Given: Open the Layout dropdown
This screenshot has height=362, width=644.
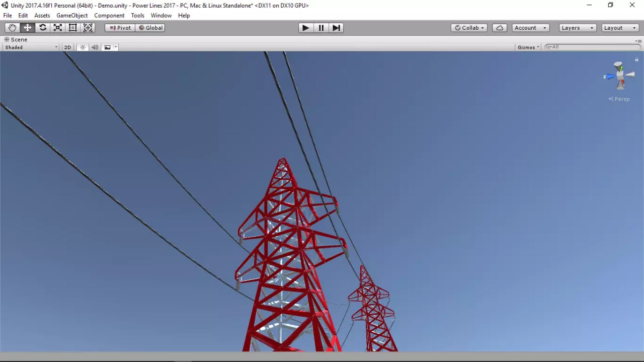Looking at the screenshot, I should (619, 28).
